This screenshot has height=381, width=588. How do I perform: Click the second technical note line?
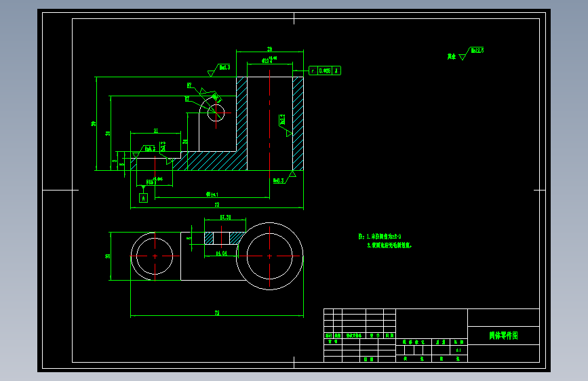[389, 245]
